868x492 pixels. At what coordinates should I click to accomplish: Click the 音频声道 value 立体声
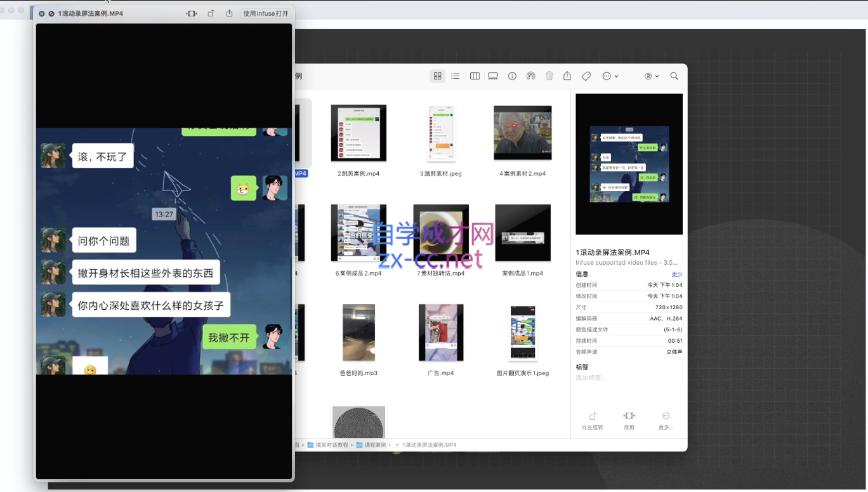click(674, 352)
